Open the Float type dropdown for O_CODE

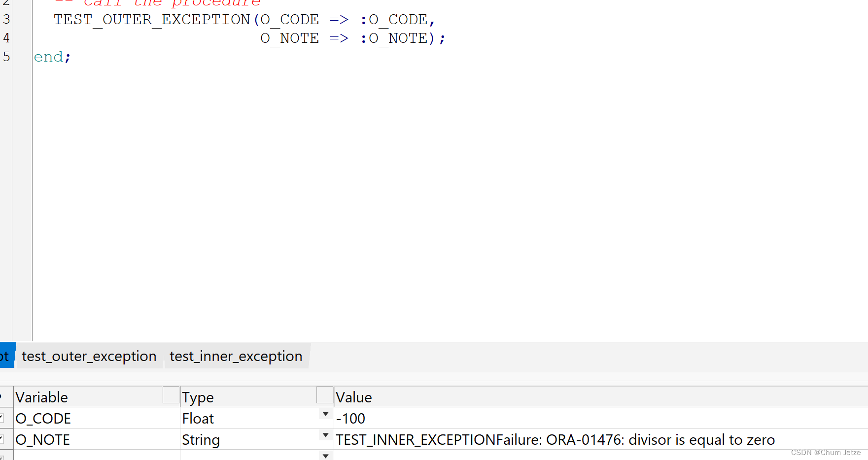[325, 414]
